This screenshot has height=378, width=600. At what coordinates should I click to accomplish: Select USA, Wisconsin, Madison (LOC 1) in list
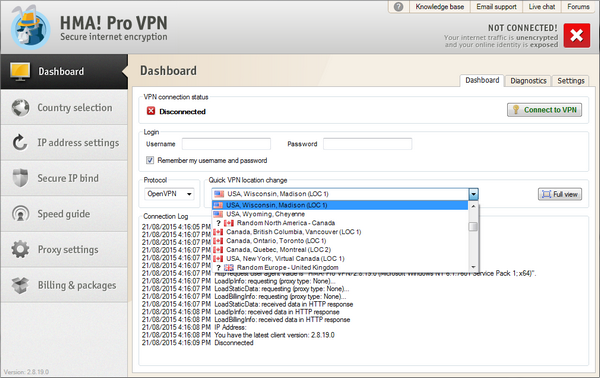click(x=340, y=205)
